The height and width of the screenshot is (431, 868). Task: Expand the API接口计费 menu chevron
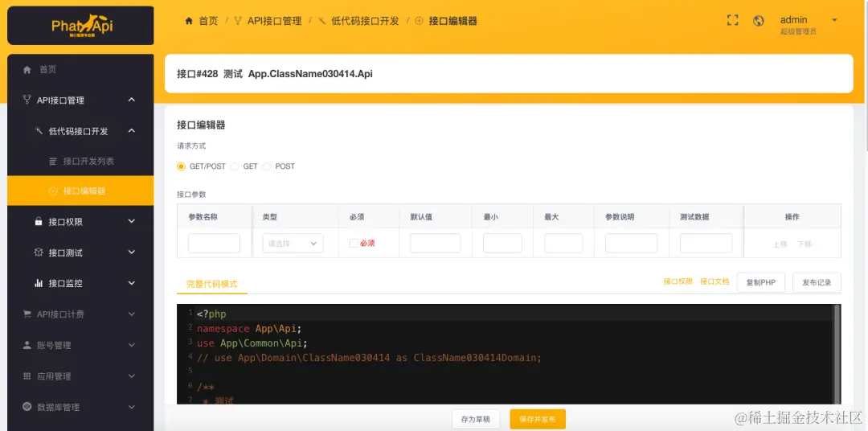(131, 314)
